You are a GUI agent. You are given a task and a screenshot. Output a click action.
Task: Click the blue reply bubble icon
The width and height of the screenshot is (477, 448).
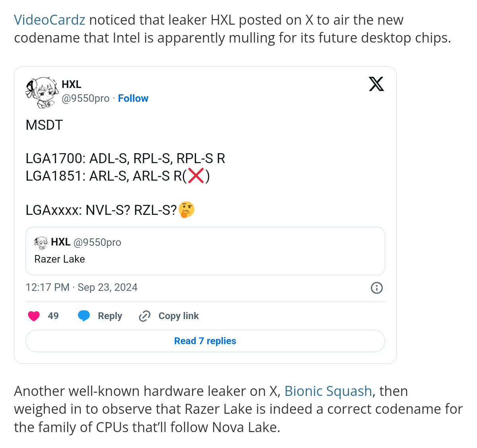(84, 316)
